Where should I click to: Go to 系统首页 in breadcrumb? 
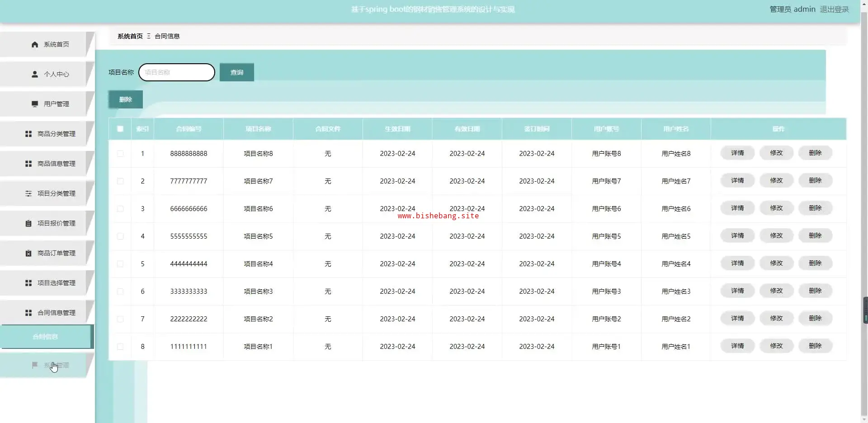click(130, 36)
